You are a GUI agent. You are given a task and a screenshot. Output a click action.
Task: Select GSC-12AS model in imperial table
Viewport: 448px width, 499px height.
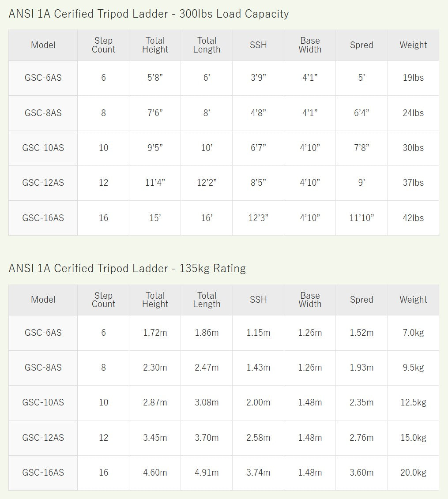(x=43, y=183)
